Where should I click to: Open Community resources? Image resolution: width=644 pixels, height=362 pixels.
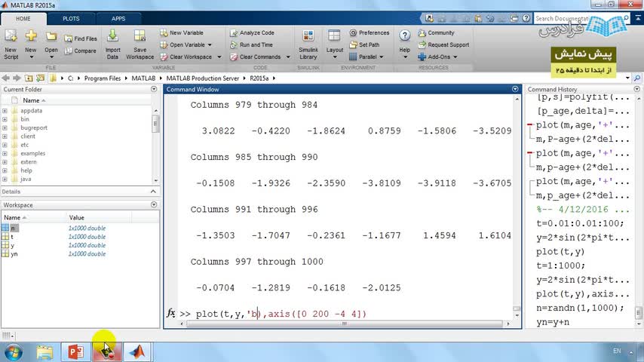pyautogui.click(x=436, y=33)
